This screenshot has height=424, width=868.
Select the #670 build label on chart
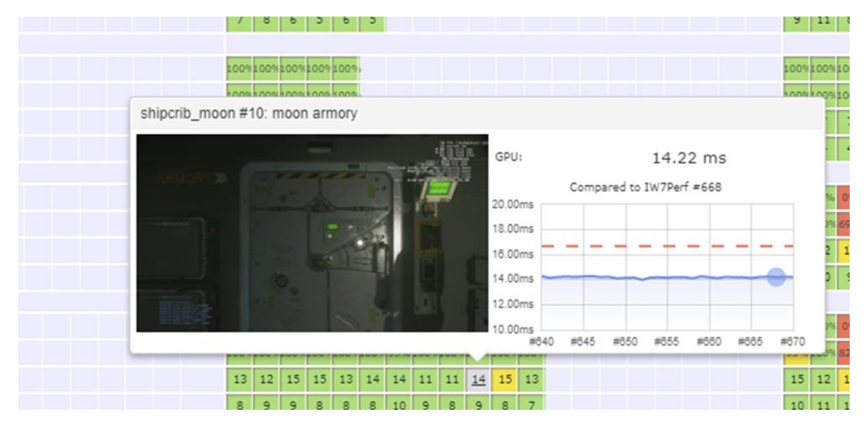tap(792, 342)
